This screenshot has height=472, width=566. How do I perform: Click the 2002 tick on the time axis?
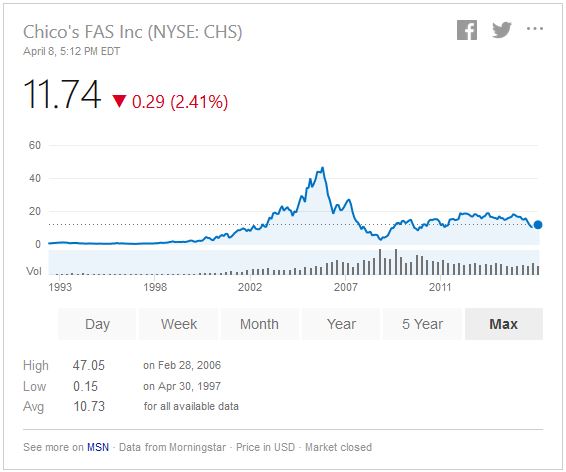pos(250,287)
